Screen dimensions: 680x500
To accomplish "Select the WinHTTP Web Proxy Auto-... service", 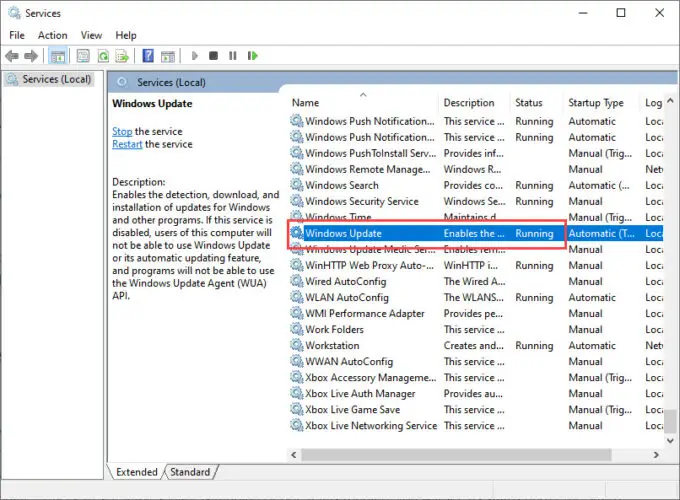I will 476,265.
